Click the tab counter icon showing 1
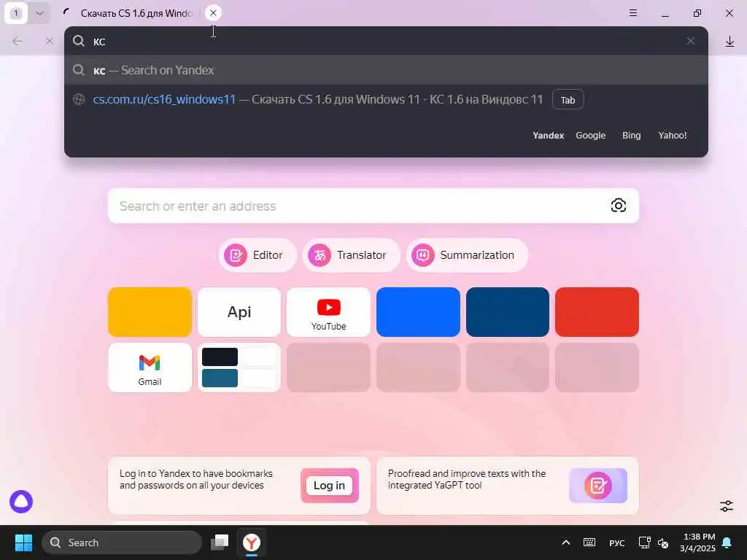This screenshot has width=747, height=560. (x=16, y=13)
